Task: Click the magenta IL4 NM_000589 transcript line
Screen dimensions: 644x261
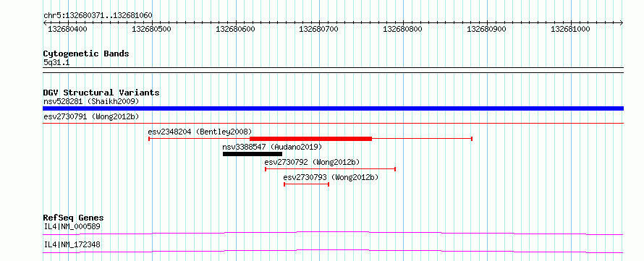Action: (334, 233)
